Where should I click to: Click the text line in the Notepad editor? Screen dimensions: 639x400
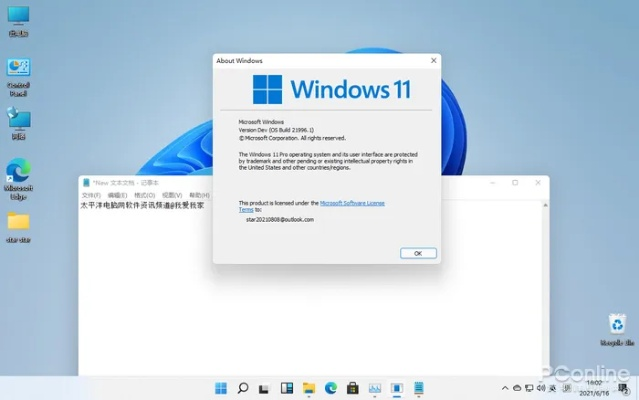click(142, 206)
